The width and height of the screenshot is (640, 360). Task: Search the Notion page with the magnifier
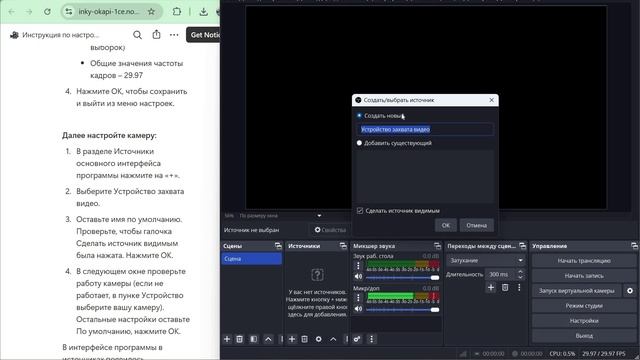point(138,35)
